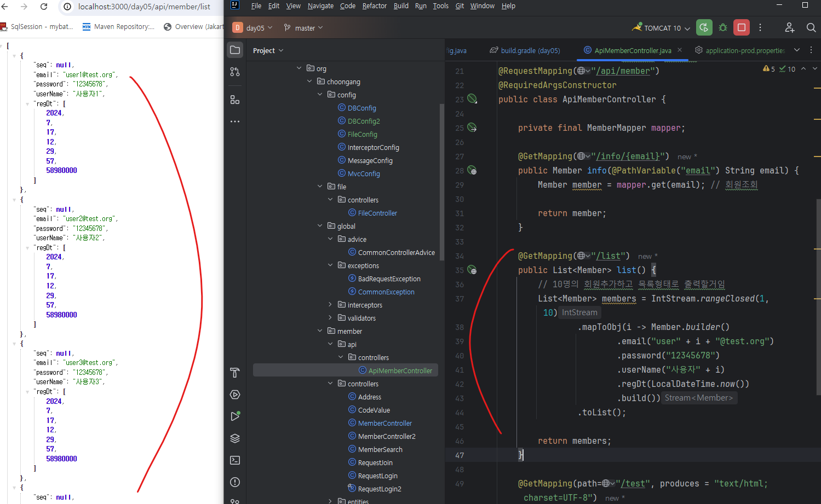Open the File menu
This screenshot has height=504, width=821.
tap(256, 6)
